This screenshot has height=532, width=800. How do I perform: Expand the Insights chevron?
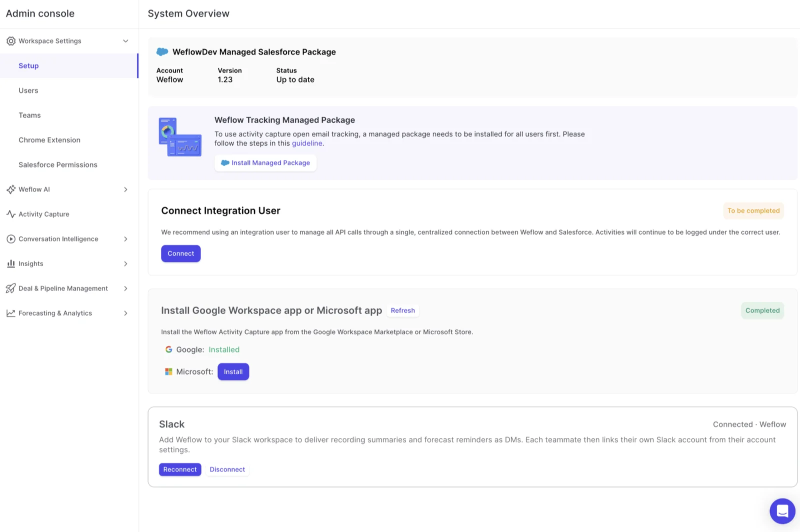click(125, 263)
